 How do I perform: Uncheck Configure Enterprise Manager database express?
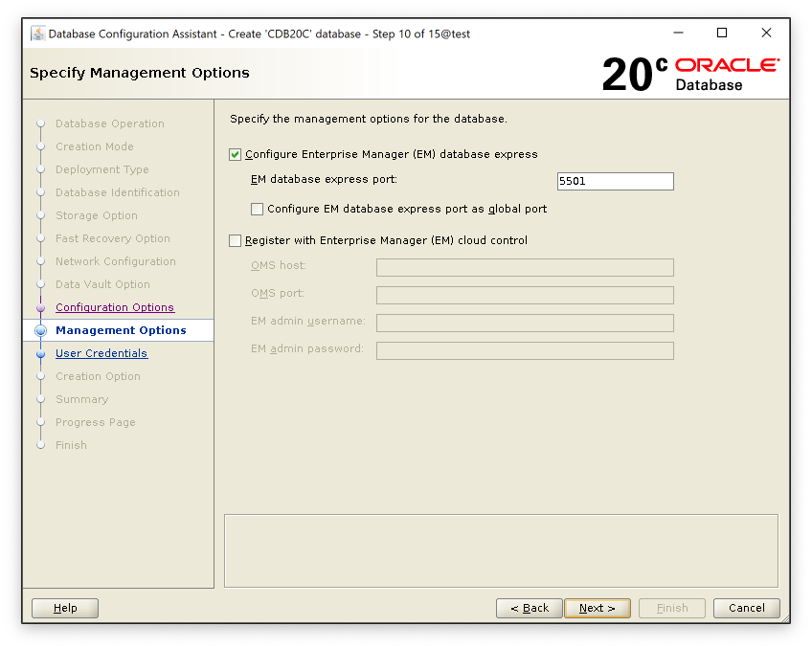pos(236,154)
